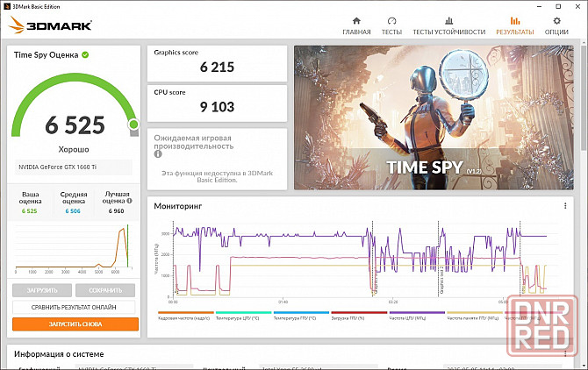This screenshot has height=370, width=588.
Task: Open ТЕСТЫ УСТОЙЧИВОСТИ stress tests tab
Action: pyautogui.click(x=448, y=26)
